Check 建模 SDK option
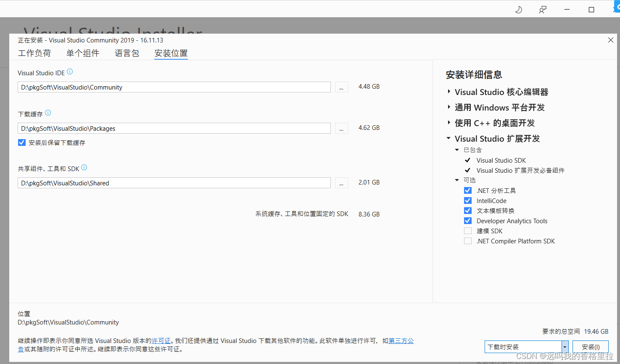 point(468,231)
